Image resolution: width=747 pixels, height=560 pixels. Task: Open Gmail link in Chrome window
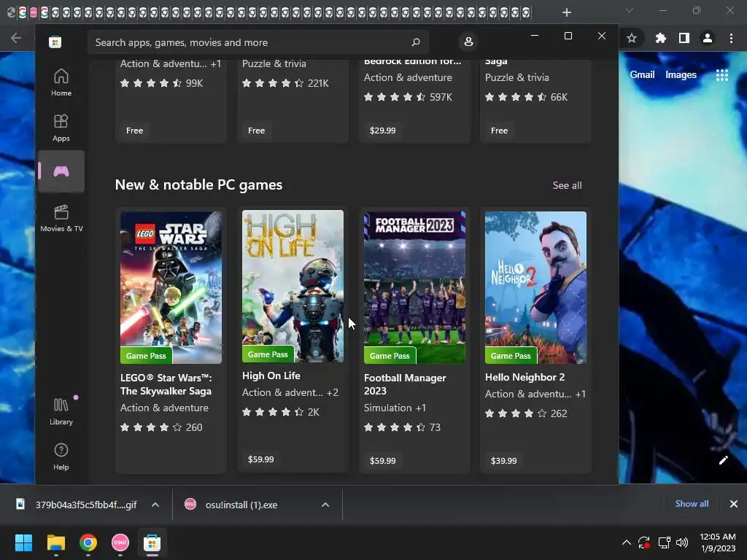click(x=642, y=75)
